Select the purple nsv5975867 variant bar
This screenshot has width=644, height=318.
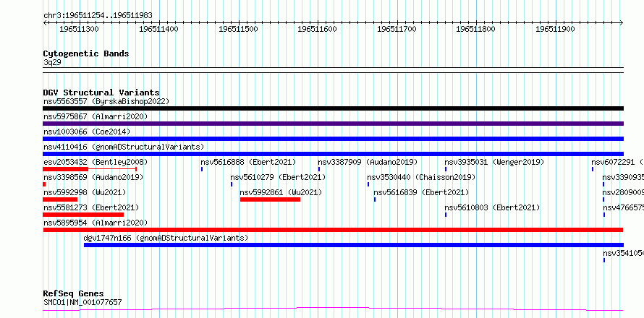click(333, 124)
